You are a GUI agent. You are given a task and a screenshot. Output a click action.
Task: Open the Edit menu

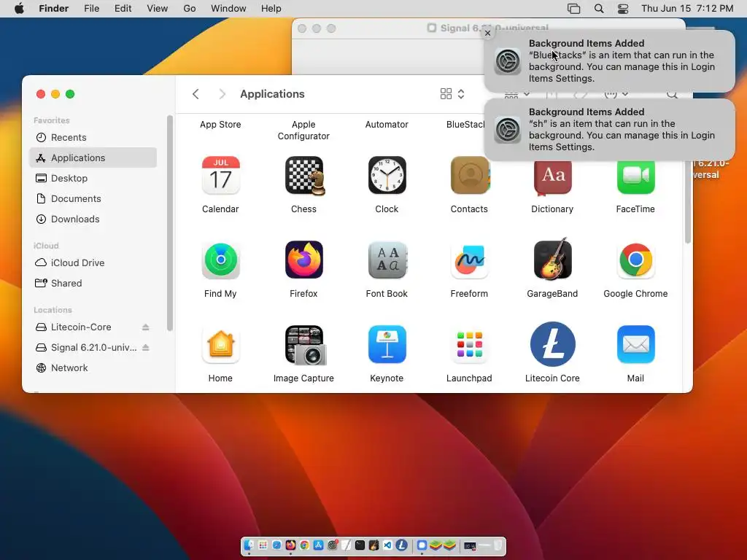[123, 9]
